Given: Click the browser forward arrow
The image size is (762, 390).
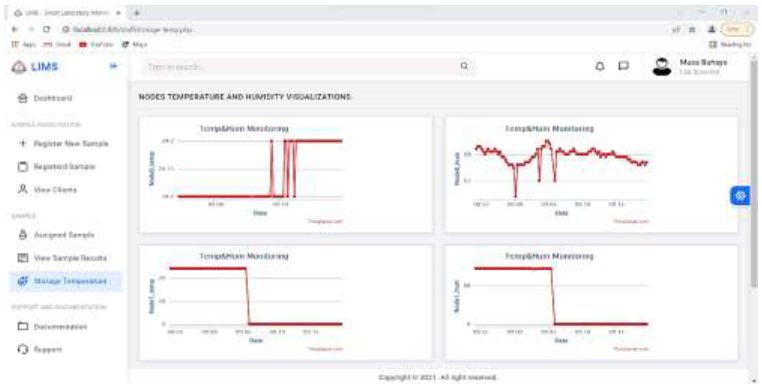Looking at the screenshot, I should (x=30, y=30).
